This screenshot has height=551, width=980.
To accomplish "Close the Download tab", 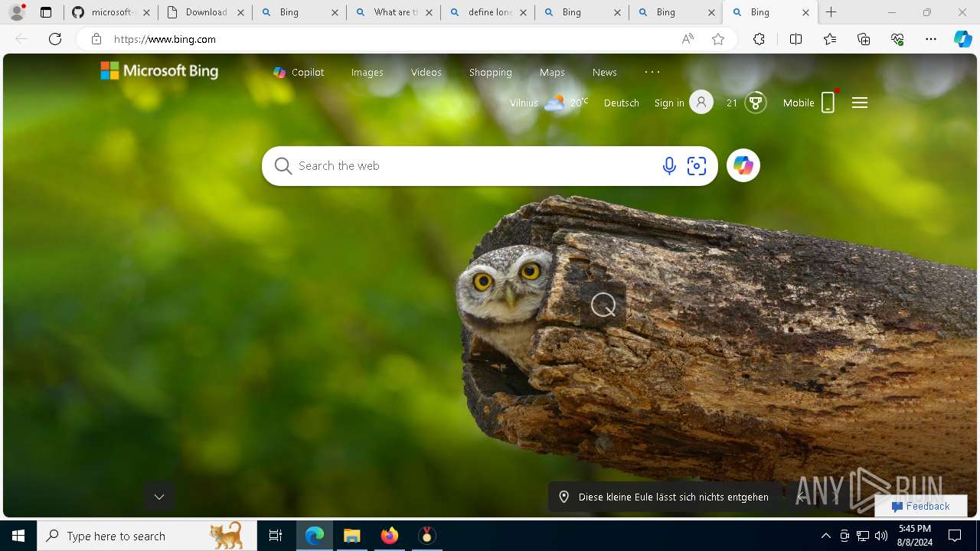I will tap(240, 12).
